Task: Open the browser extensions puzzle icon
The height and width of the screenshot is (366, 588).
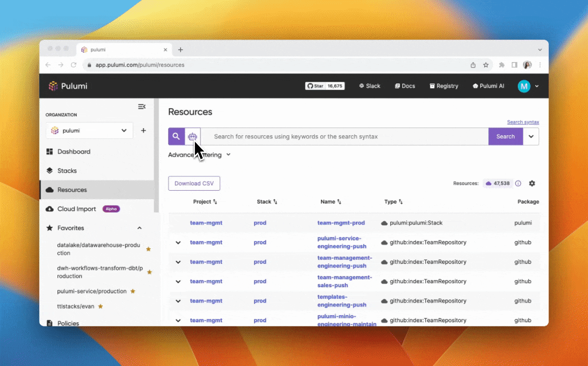Action: (502, 65)
